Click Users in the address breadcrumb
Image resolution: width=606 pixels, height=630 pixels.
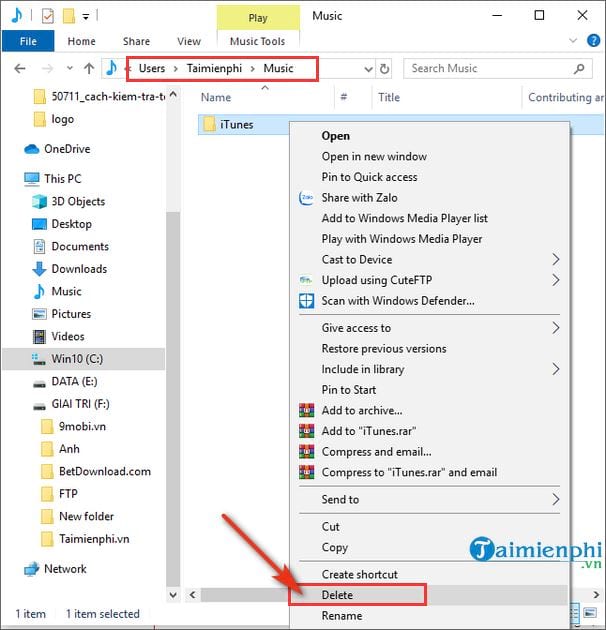coord(152,68)
